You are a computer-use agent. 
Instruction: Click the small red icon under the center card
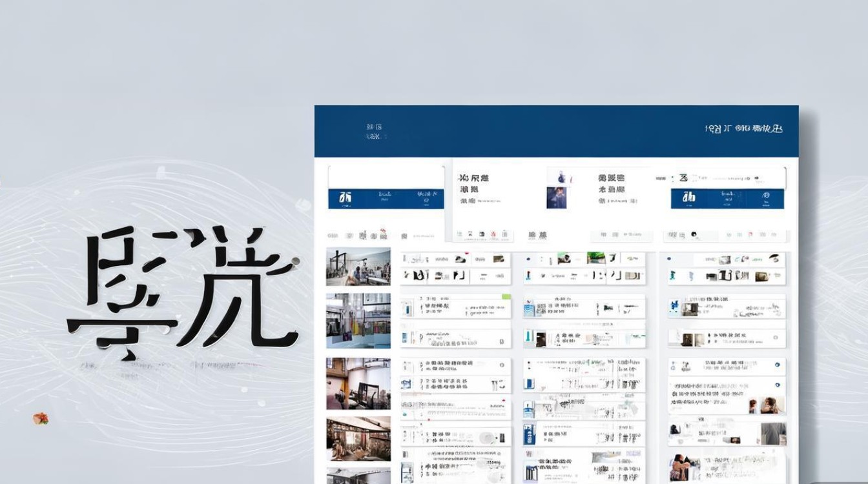tap(493, 234)
